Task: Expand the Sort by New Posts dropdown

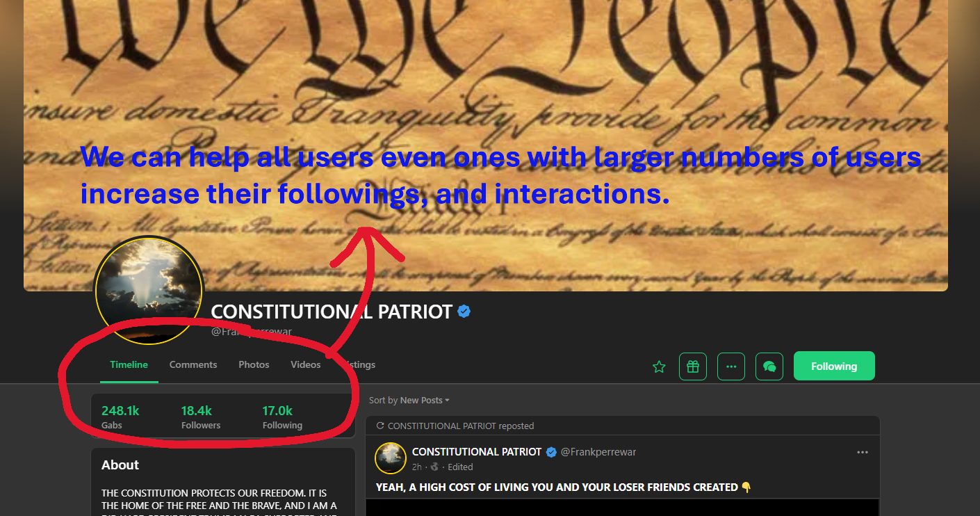Action: point(409,401)
